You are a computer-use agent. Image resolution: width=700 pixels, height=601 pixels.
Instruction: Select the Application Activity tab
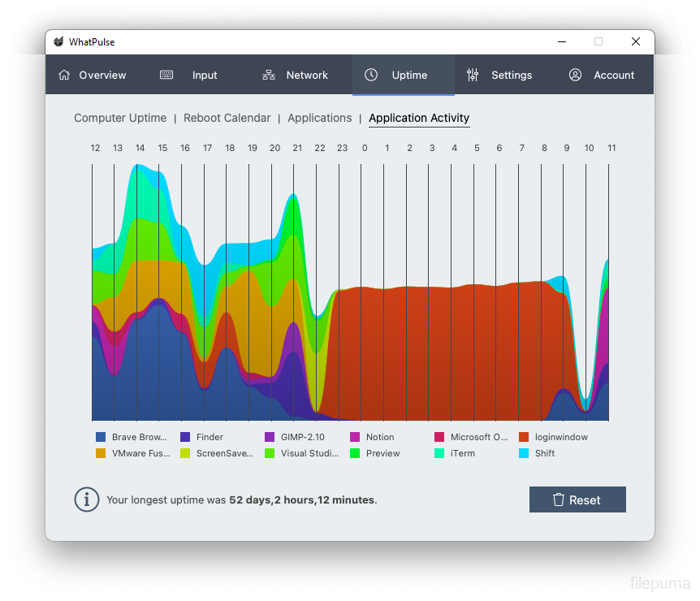pos(419,118)
